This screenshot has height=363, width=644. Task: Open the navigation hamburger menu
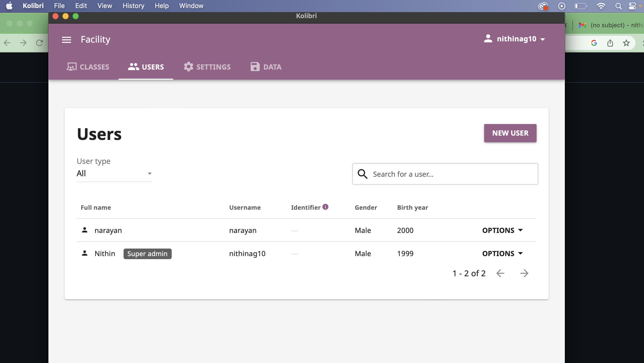click(x=66, y=40)
